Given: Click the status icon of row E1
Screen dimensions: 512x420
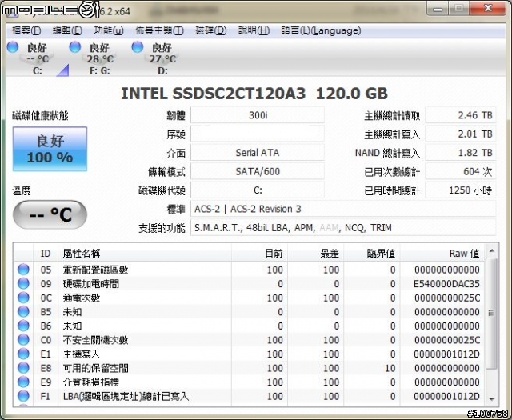Looking at the screenshot, I should click(x=23, y=354).
